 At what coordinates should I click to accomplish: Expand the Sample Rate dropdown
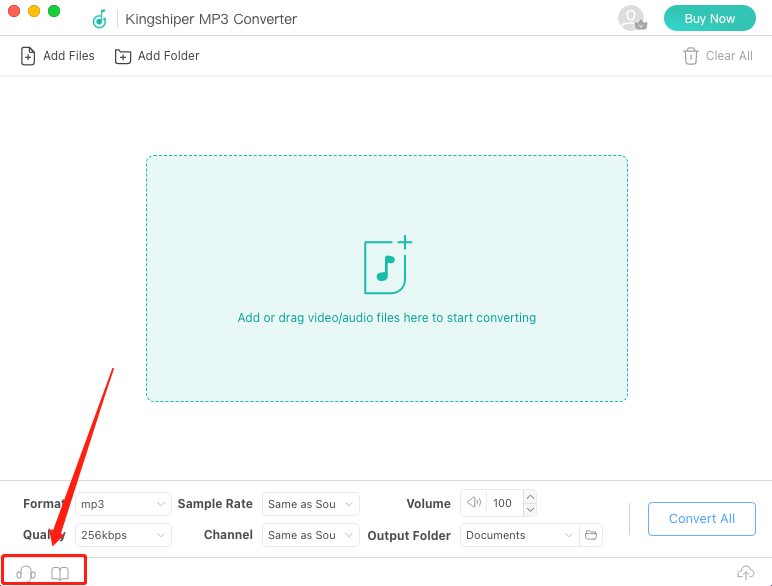(311, 504)
